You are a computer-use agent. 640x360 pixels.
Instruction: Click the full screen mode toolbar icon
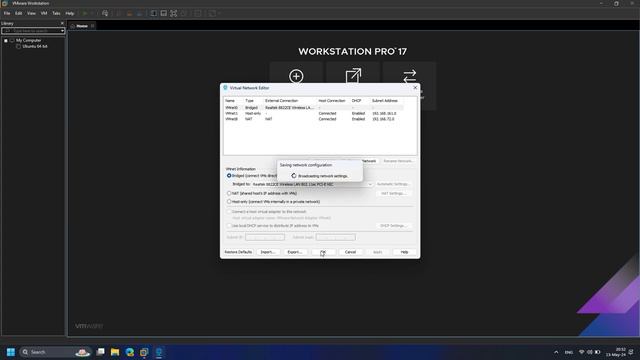tap(173, 13)
